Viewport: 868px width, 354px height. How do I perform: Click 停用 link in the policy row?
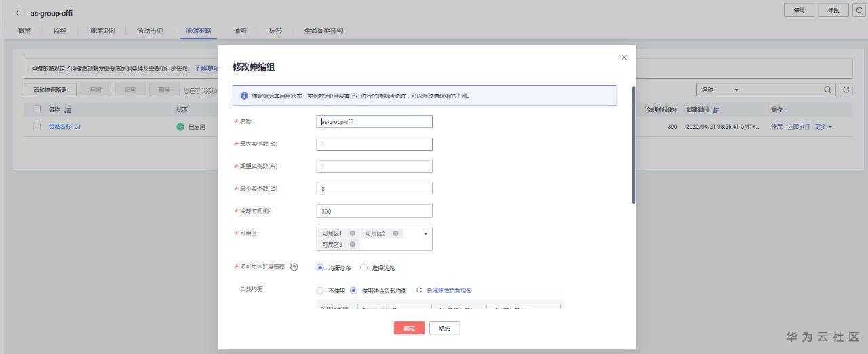point(776,127)
